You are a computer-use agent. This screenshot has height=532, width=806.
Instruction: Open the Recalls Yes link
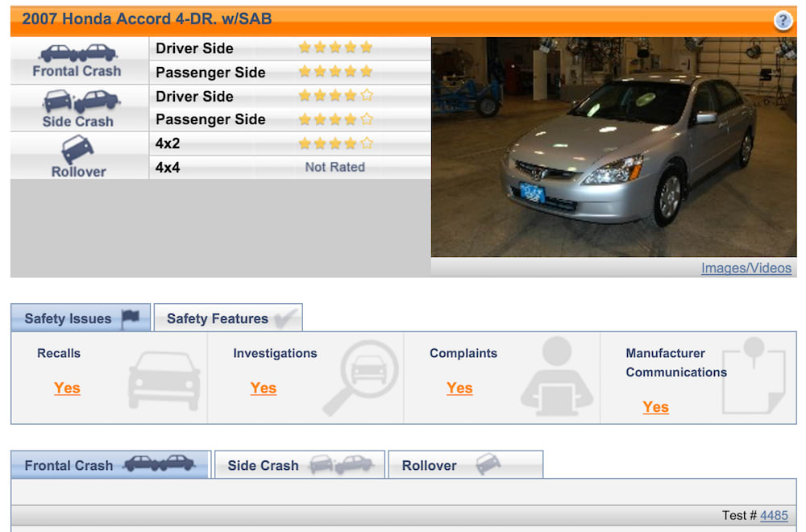(67, 388)
